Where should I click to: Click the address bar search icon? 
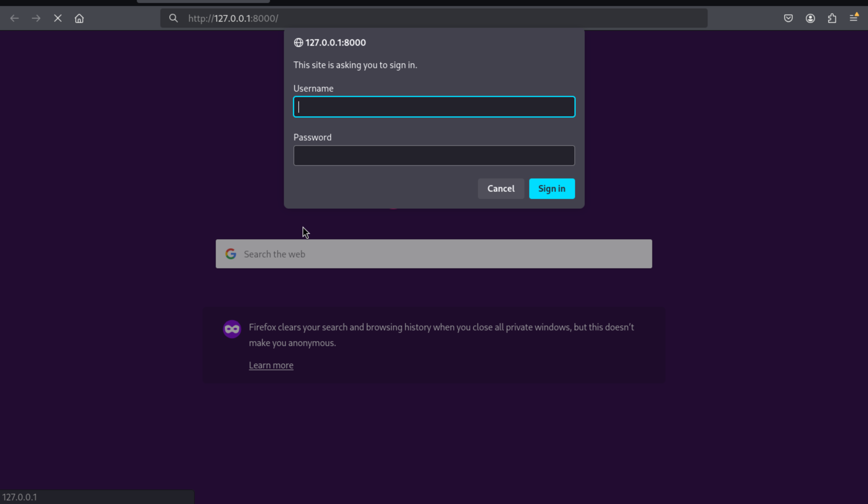click(174, 18)
